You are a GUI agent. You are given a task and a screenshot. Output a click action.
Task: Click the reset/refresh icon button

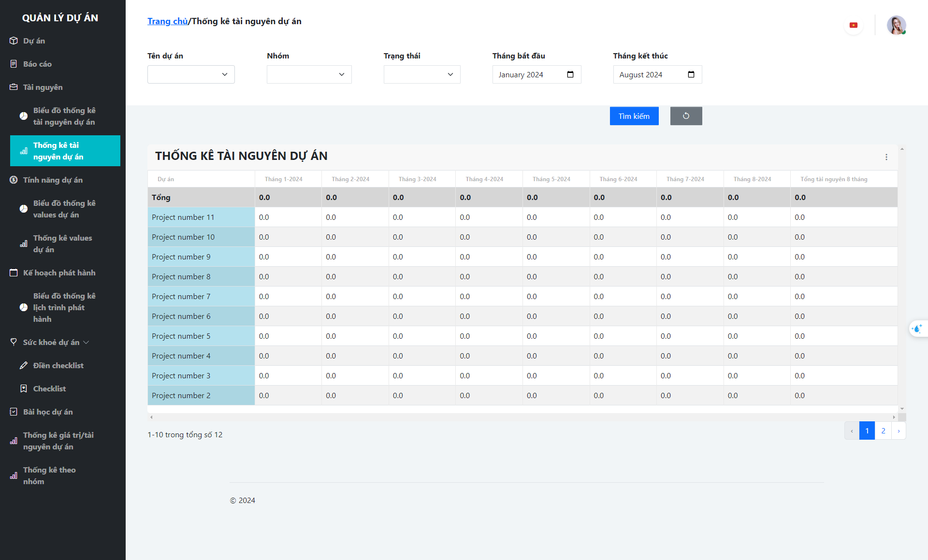pyautogui.click(x=686, y=116)
